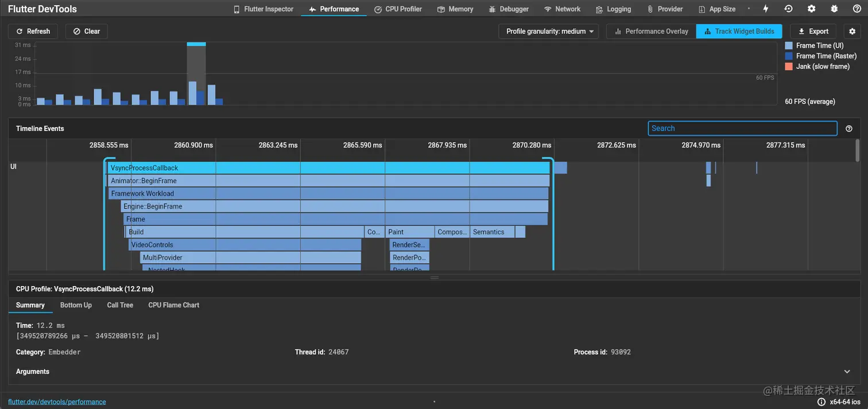Open the flutter.dev/devtools/performance link
This screenshot has width=868, height=409.
point(57,402)
